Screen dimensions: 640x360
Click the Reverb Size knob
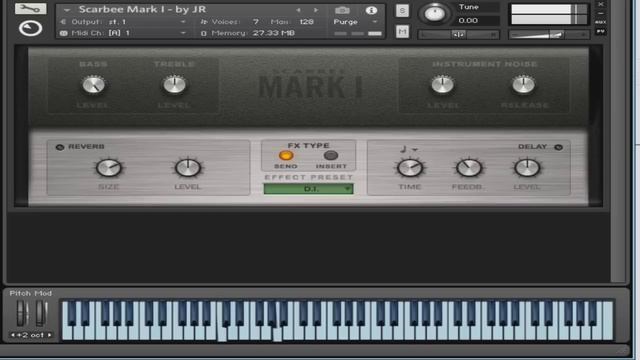[109, 168]
